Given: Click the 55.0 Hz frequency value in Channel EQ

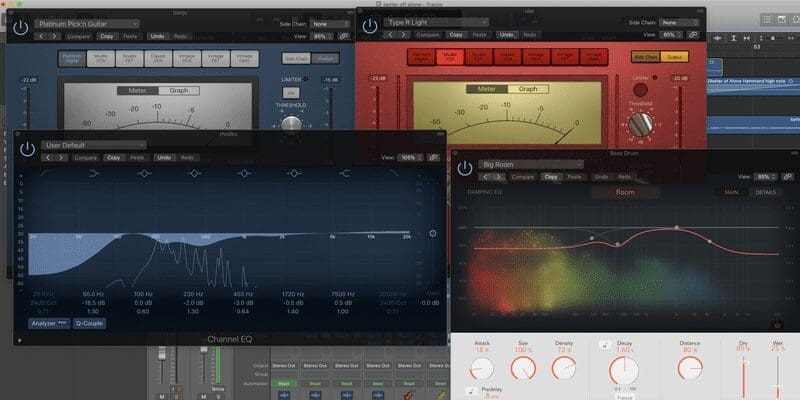Looking at the screenshot, I should point(93,294).
